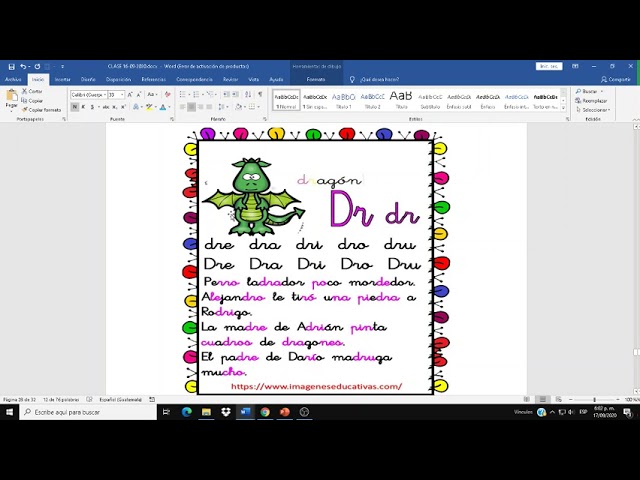The width and height of the screenshot is (640, 480).
Task: Toggle center alignment for the paragraph
Action: coord(191,107)
